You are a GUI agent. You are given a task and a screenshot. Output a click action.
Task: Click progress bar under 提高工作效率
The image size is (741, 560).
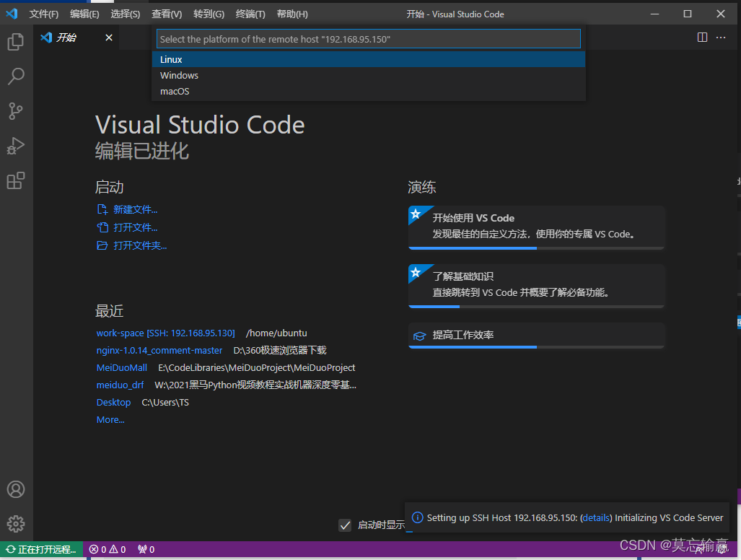click(x=536, y=347)
